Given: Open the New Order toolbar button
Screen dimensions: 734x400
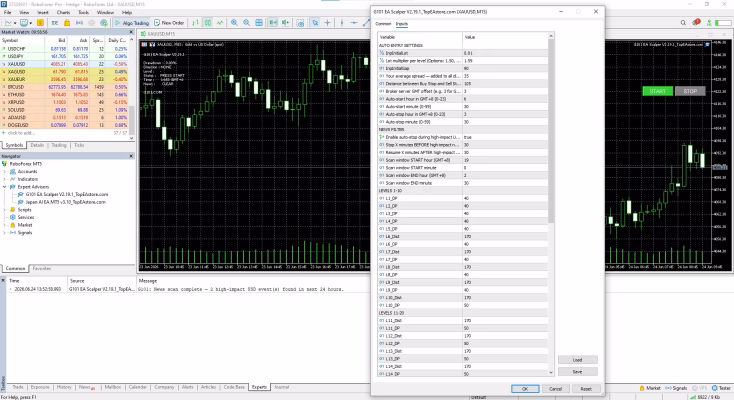Looking at the screenshot, I should 169,22.
